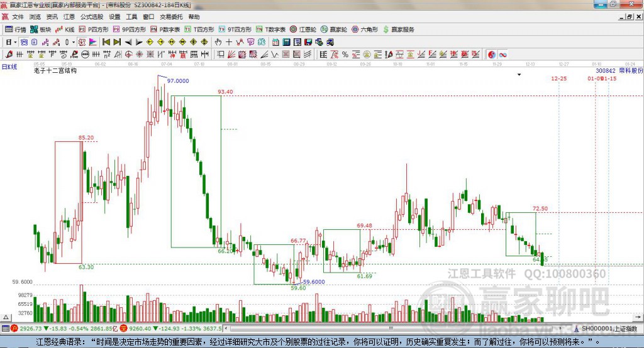Click the blue infinity loop icon
The height and width of the screenshot is (348, 644).
pos(502,55)
